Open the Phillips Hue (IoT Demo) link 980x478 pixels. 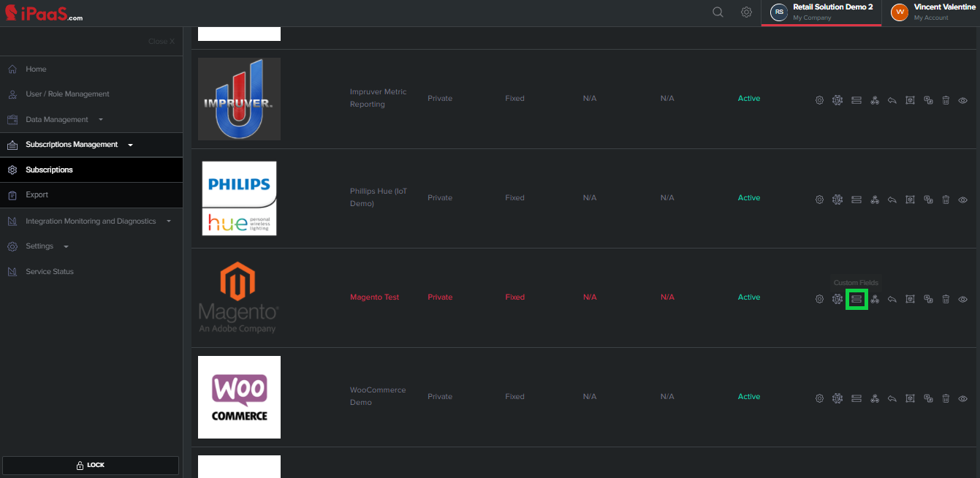[379, 197]
